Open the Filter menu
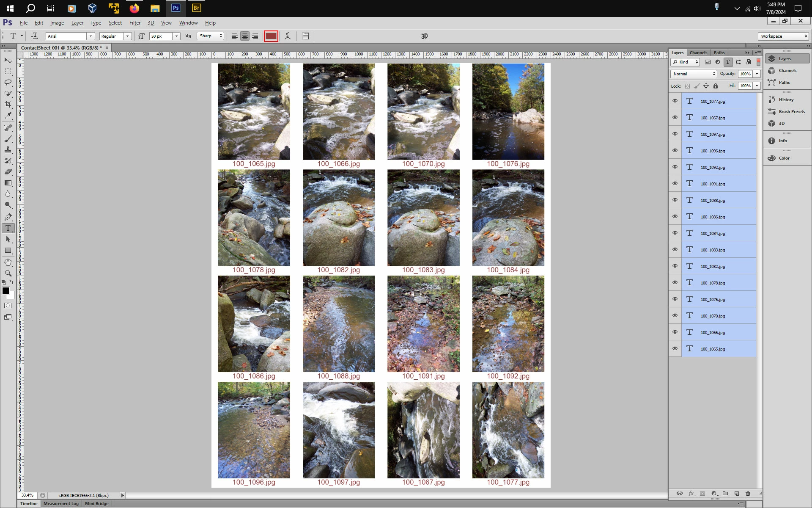 (x=135, y=23)
